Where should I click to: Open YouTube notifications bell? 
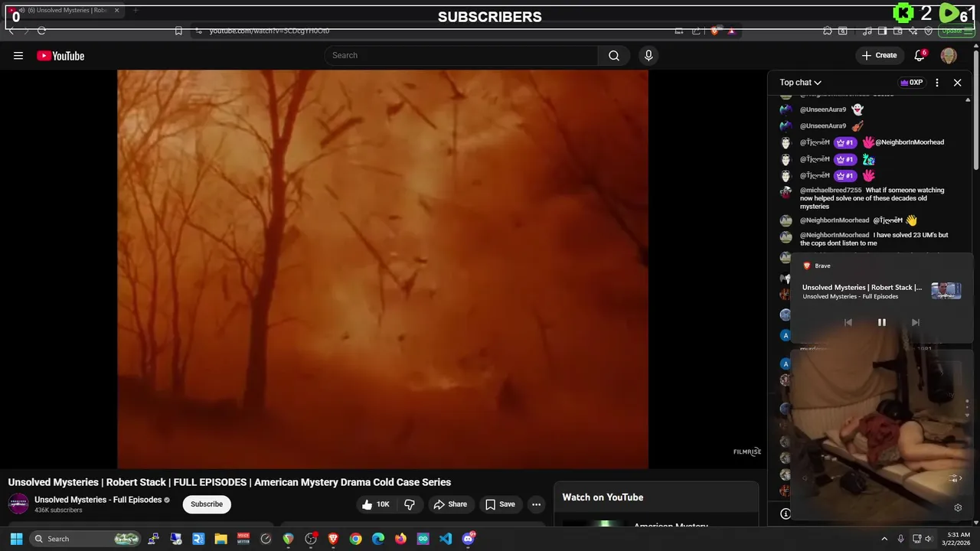[920, 55]
